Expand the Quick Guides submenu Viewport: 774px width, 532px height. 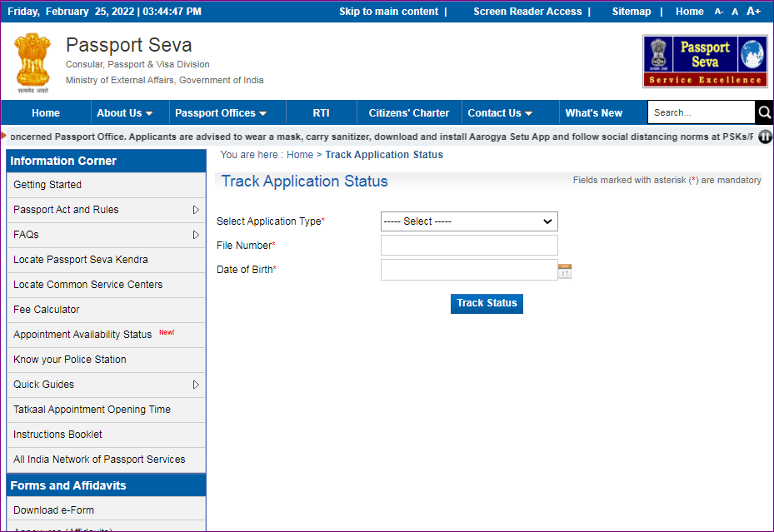click(196, 385)
